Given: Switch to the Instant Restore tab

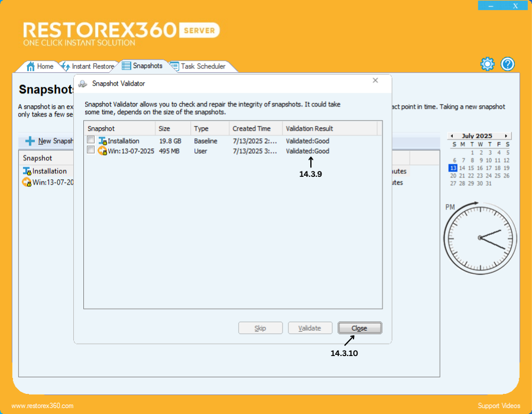Looking at the screenshot, I should coord(88,66).
